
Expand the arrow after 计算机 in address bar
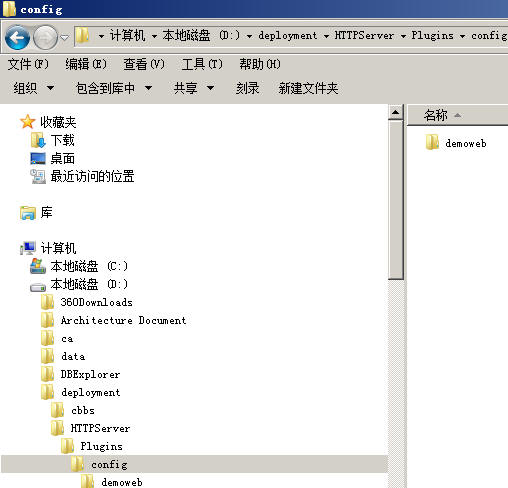tap(154, 36)
